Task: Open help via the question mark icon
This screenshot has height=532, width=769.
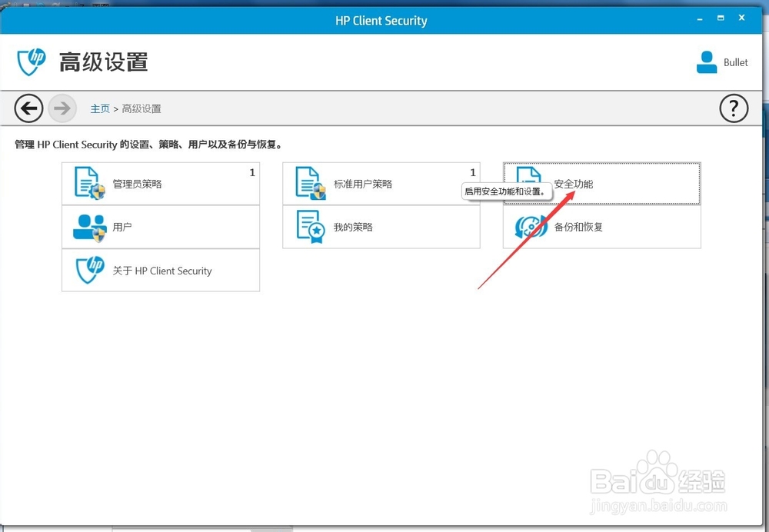Action: 734,108
